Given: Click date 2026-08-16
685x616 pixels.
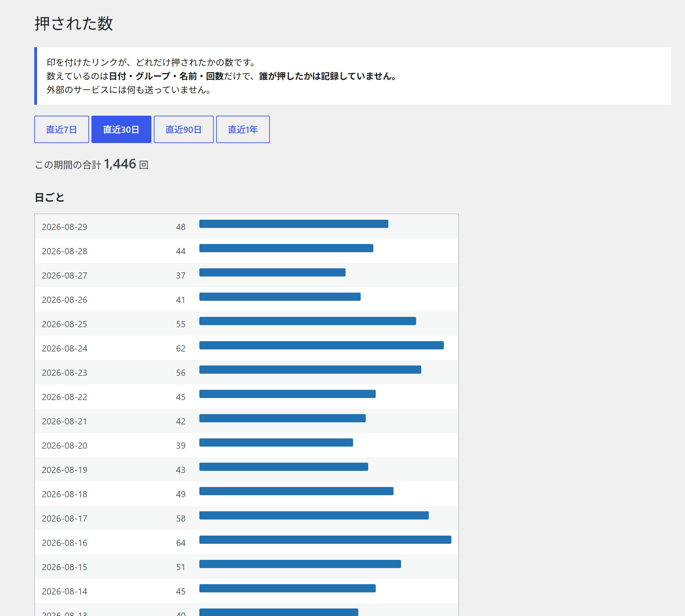Looking at the screenshot, I should click(x=64, y=543).
